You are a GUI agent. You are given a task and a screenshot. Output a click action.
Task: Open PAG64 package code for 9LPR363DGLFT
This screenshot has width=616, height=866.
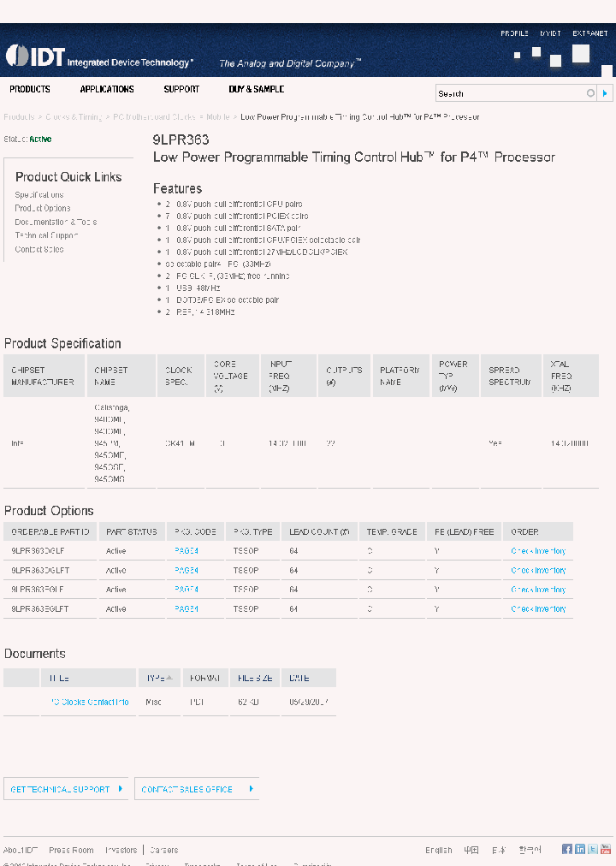click(x=186, y=570)
